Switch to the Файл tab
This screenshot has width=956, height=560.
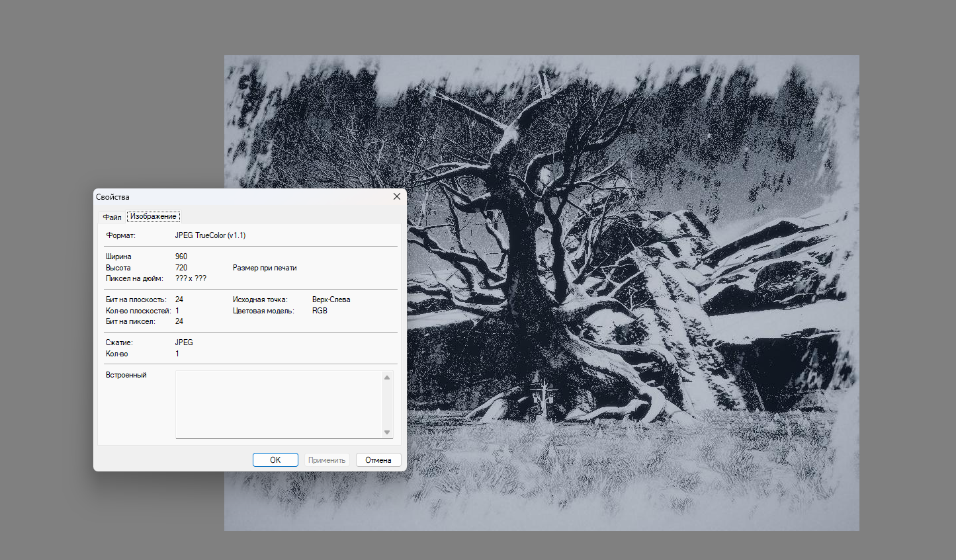tap(112, 217)
